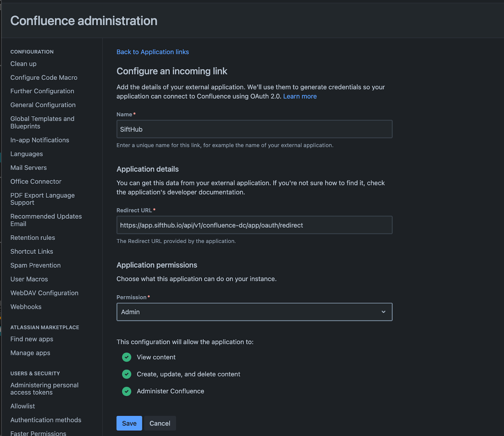
Task: Open Find new apps page
Action: [31, 339]
